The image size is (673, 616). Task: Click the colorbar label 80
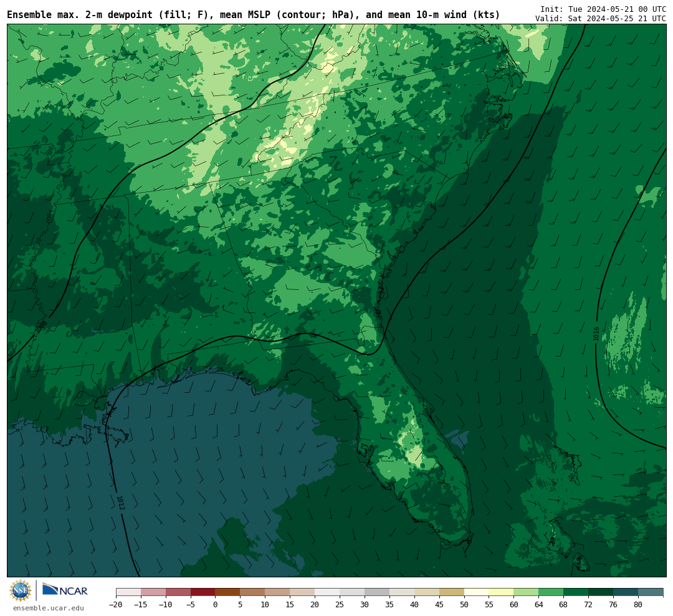coord(639,605)
